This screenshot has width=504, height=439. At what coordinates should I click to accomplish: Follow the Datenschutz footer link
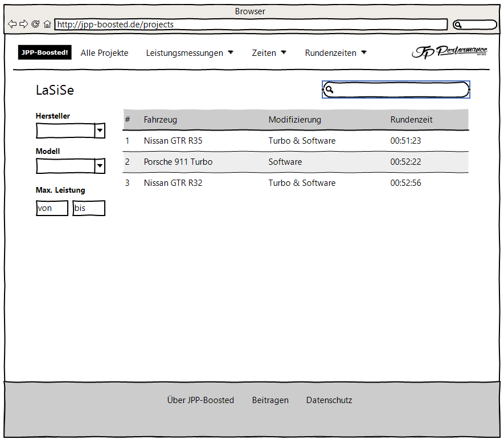(x=329, y=400)
